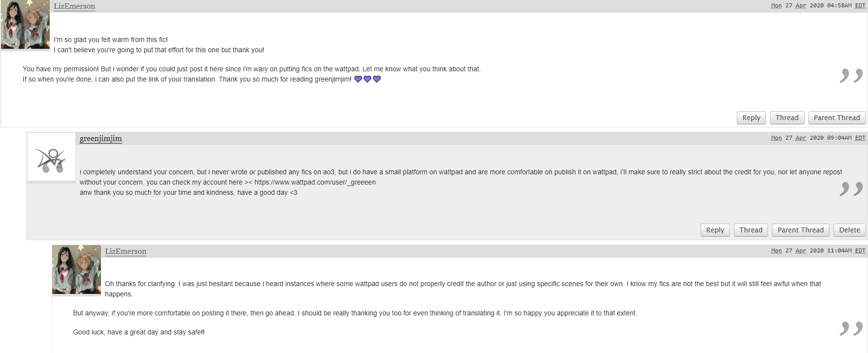
Task: Open LizEmerson profile link in the last comment
Action: click(x=125, y=251)
